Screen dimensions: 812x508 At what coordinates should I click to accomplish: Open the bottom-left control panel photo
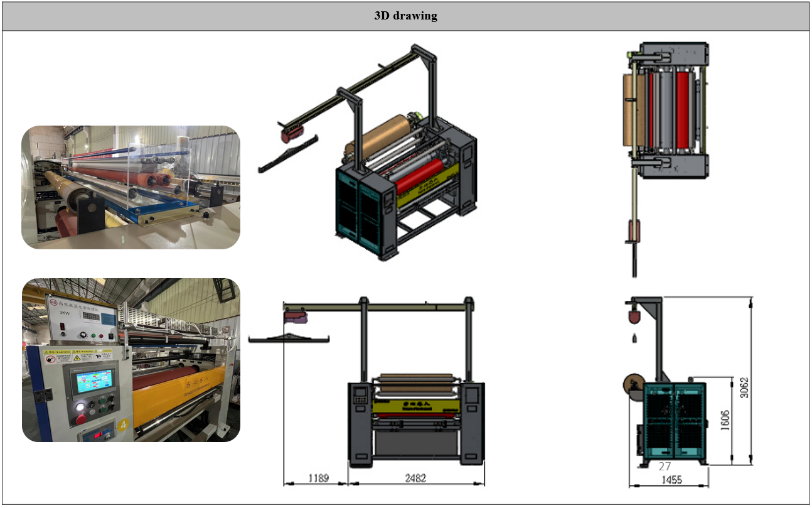click(131, 360)
